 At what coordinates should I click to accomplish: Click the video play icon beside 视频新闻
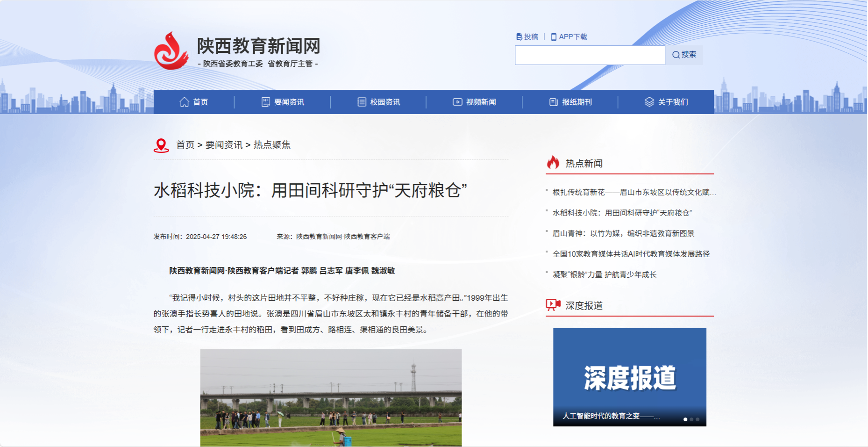tap(457, 102)
